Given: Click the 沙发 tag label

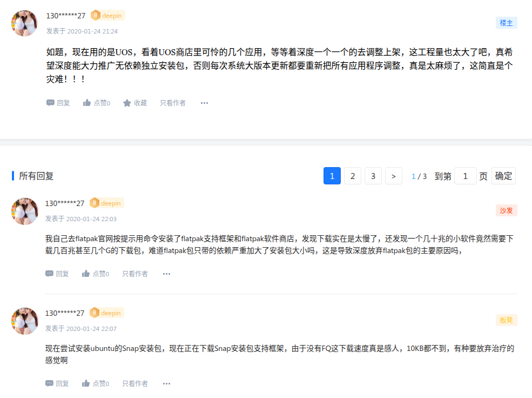Looking at the screenshot, I should pyautogui.click(x=506, y=210).
